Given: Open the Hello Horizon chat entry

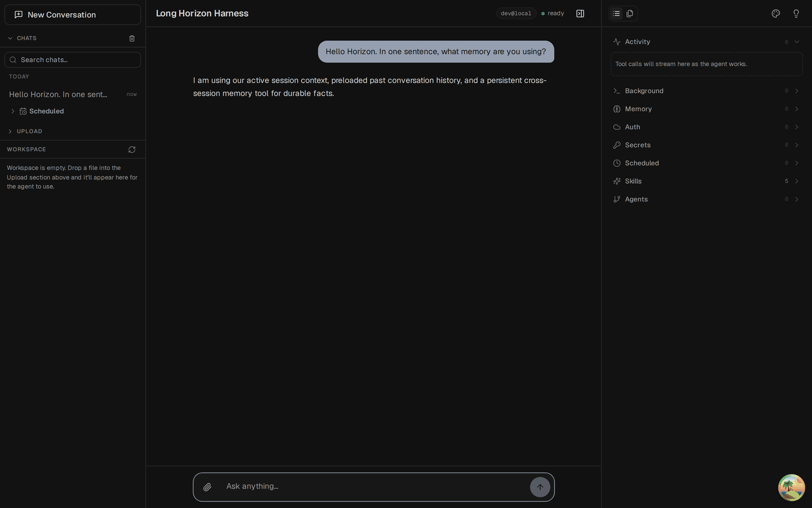Looking at the screenshot, I should [73, 94].
